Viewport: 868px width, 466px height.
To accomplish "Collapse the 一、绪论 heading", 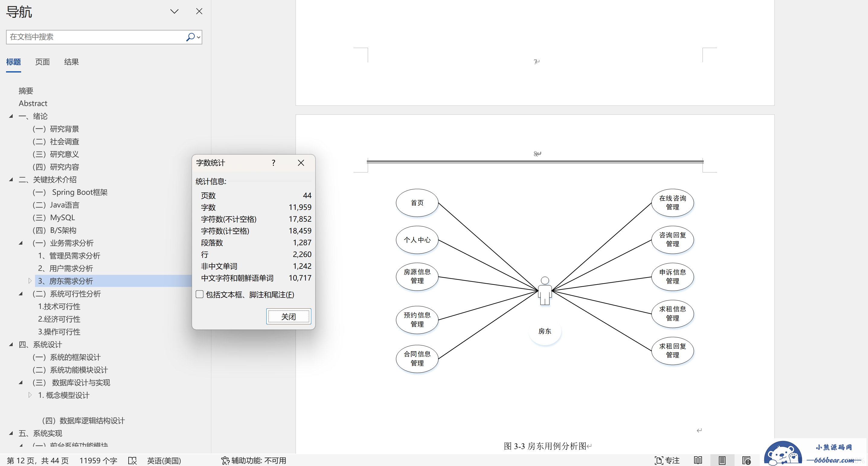I will tap(11, 116).
